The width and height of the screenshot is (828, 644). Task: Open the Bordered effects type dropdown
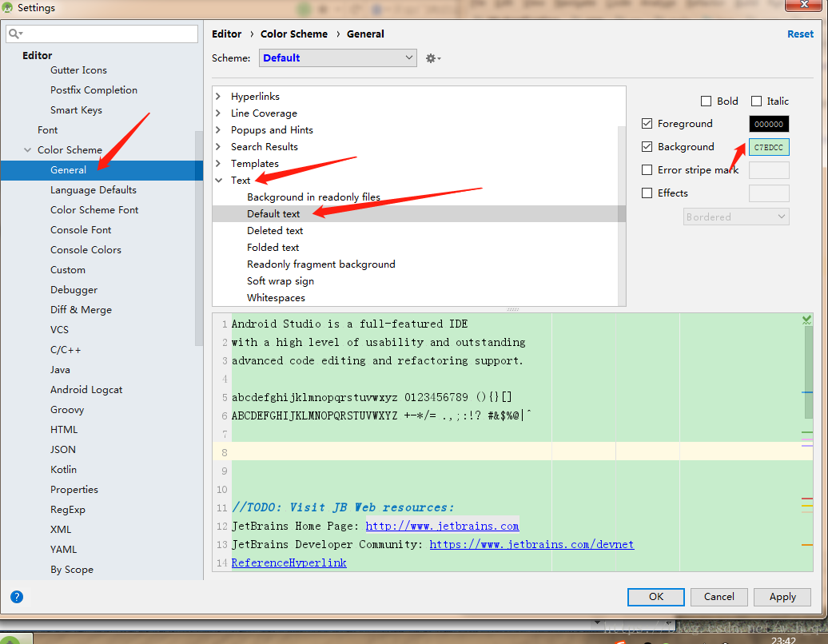tap(736, 217)
